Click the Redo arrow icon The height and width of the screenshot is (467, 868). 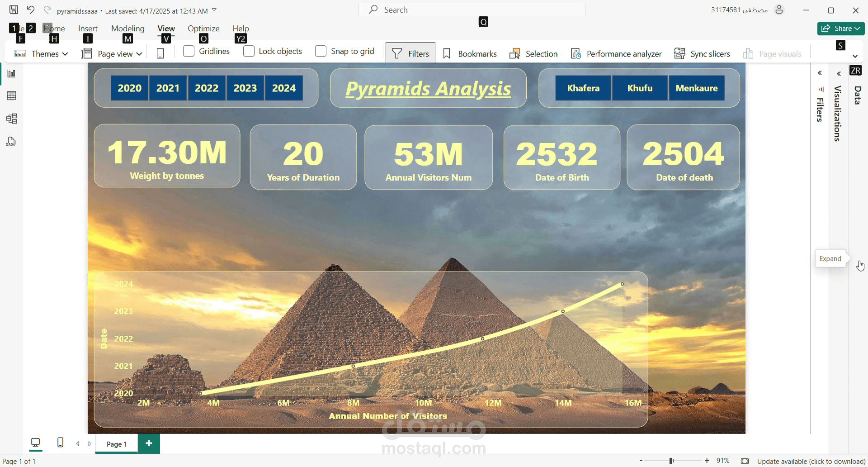click(x=47, y=10)
